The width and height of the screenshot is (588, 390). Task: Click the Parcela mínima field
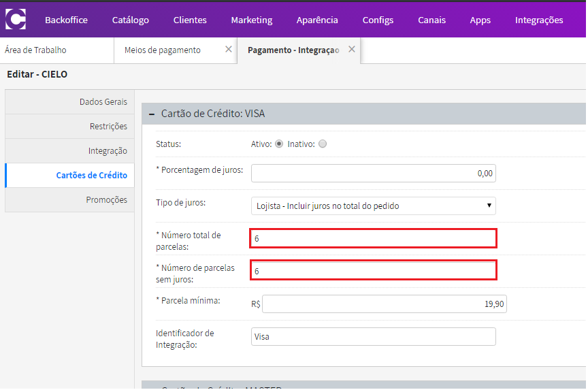[385, 304]
